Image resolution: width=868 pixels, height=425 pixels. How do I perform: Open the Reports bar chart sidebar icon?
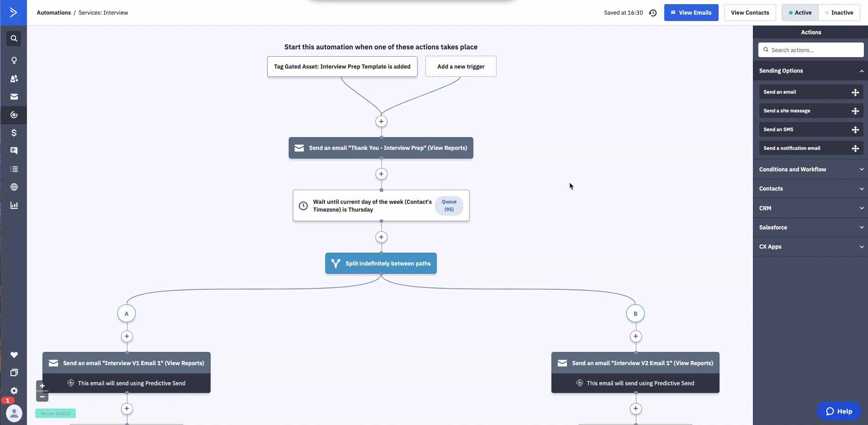tap(14, 205)
